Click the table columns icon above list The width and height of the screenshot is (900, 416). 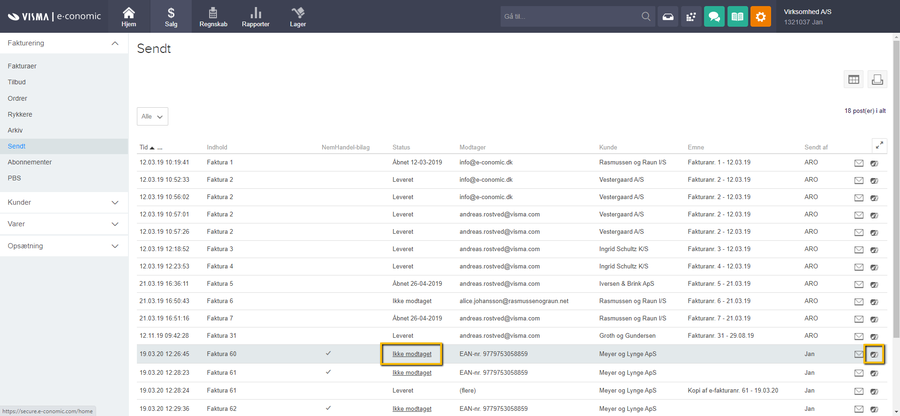click(853, 80)
